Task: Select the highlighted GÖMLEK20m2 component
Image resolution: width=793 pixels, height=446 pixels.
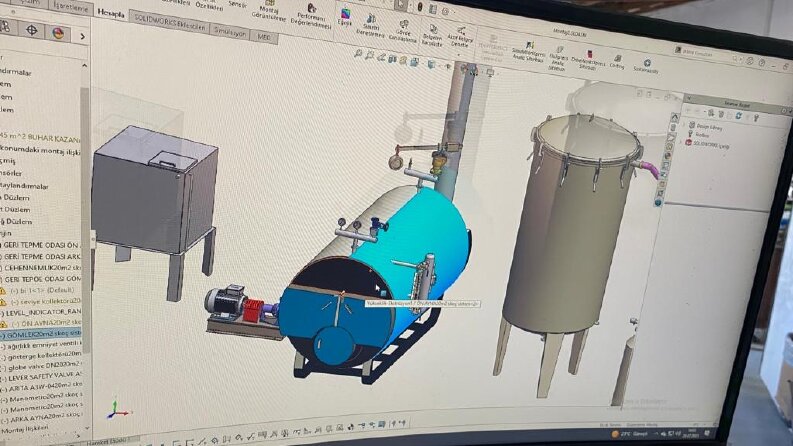Action: tap(40, 334)
